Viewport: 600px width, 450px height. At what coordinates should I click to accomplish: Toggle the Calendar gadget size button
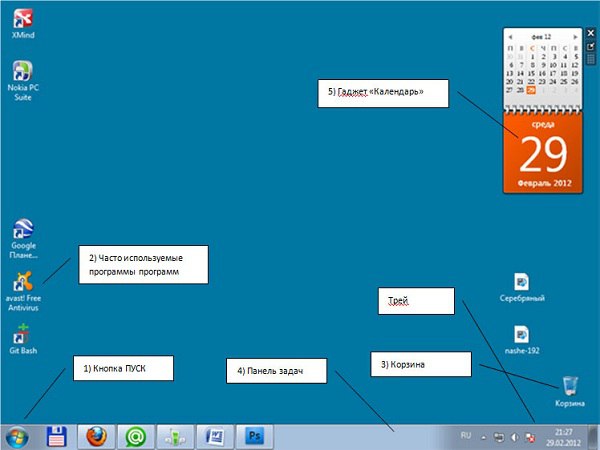(590, 46)
